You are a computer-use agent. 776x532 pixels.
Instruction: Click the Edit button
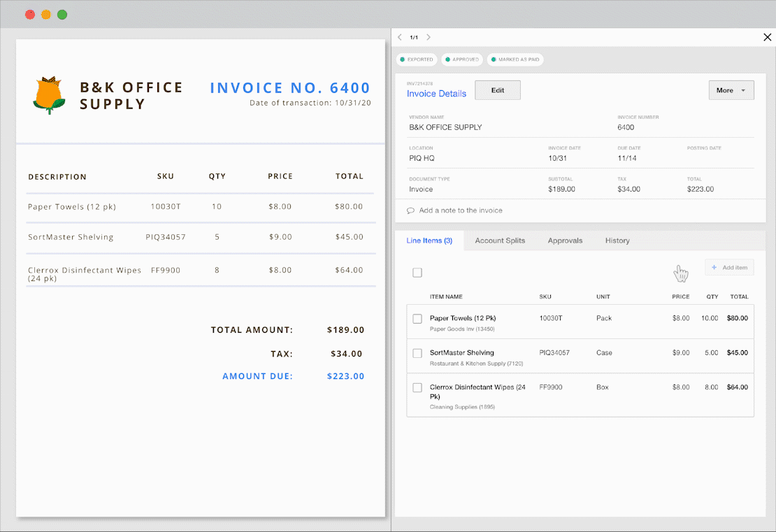[497, 90]
